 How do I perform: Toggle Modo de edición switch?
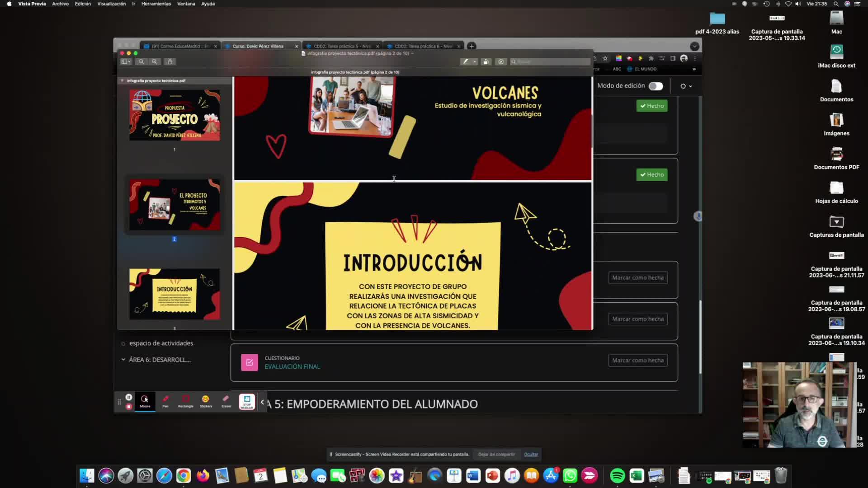[x=656, y=86]
